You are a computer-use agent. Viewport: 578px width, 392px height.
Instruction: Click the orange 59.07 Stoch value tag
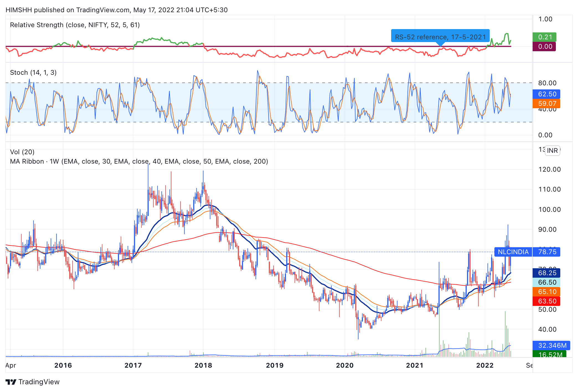click(547, 104)
